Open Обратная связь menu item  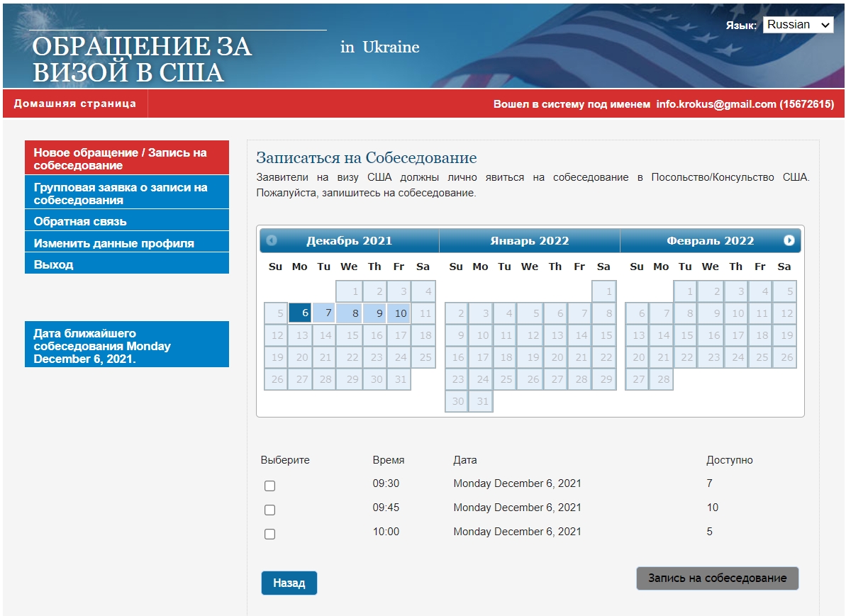(x=127, y=220)
